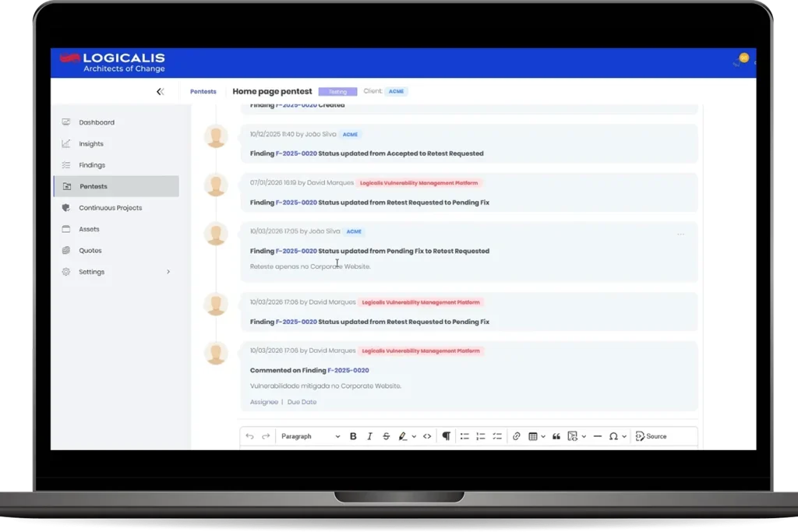Click David Marques' avatar on the 07/01/2026 entry

pyautogui.click(x=216, y=185)
